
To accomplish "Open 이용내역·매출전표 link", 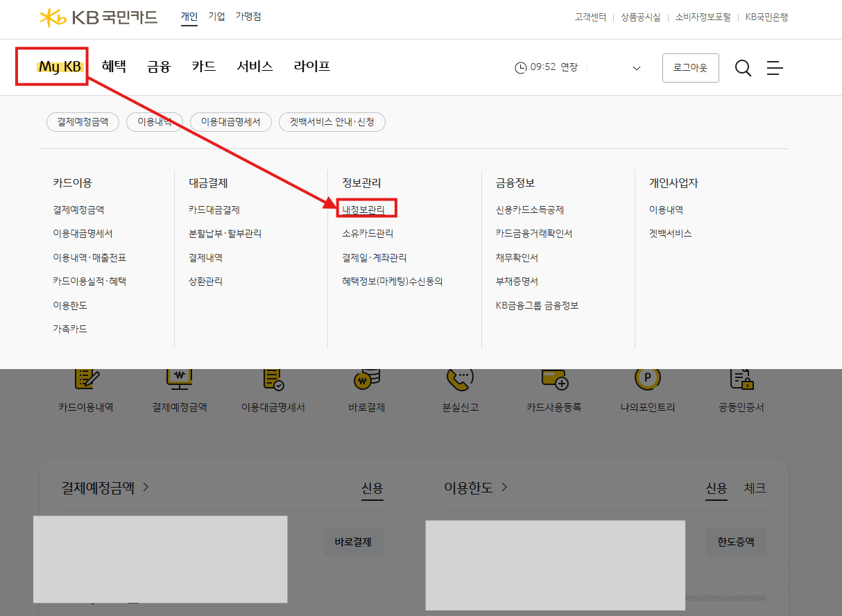I will 89,257.
